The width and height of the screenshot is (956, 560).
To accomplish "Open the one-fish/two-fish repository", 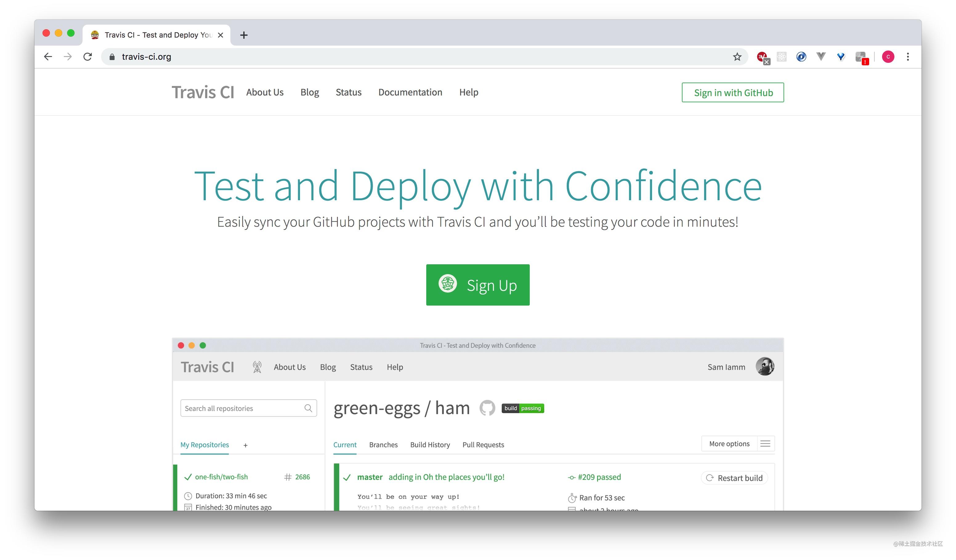I will (x=221, y=477).
